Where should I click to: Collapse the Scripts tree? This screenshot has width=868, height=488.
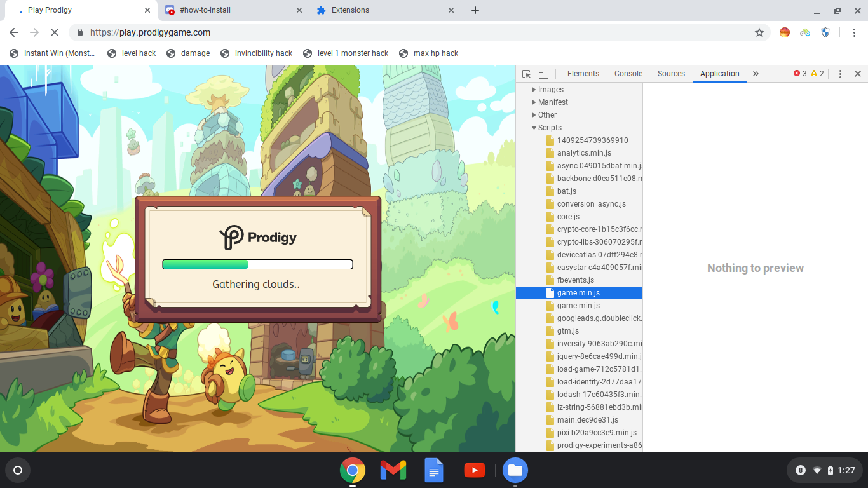click(x=534, y=127)
